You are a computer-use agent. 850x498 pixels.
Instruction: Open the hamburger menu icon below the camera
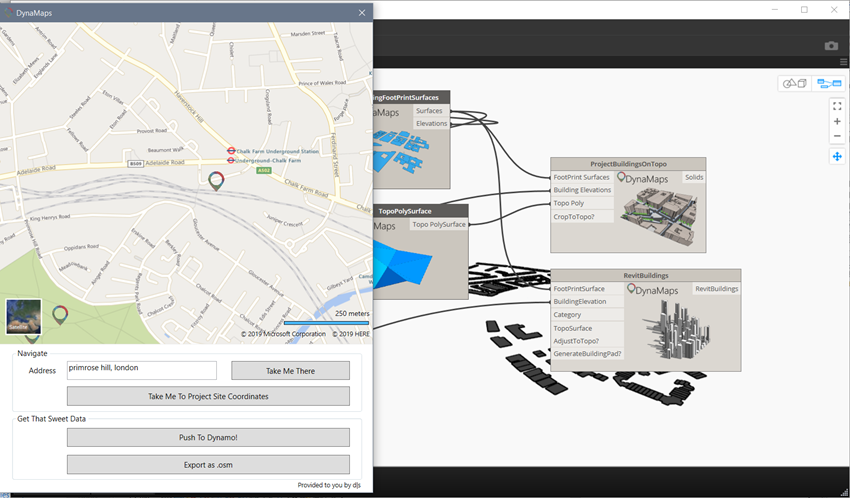pos(843,62)
